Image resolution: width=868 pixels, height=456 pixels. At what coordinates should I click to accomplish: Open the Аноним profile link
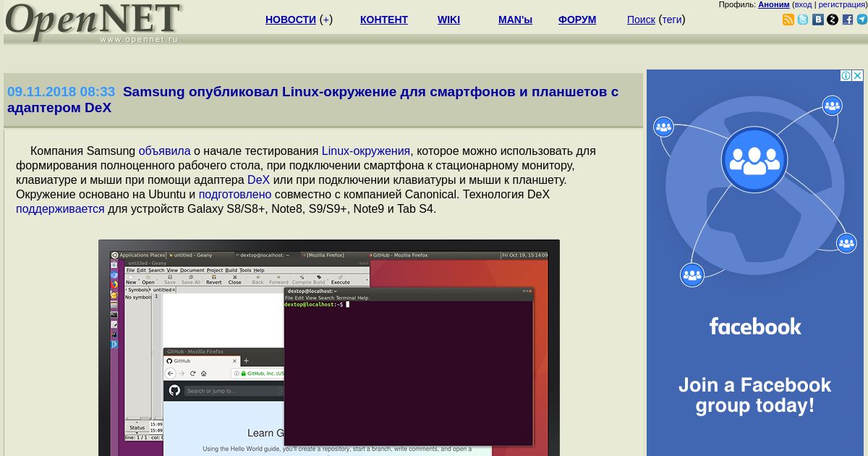[774, 4]
